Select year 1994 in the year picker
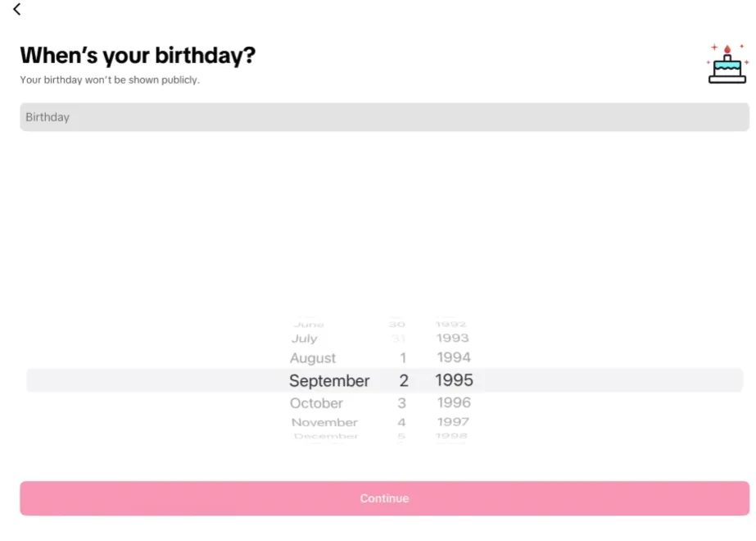Viewport: 756px width, 541px height. [x=454, y=357]
